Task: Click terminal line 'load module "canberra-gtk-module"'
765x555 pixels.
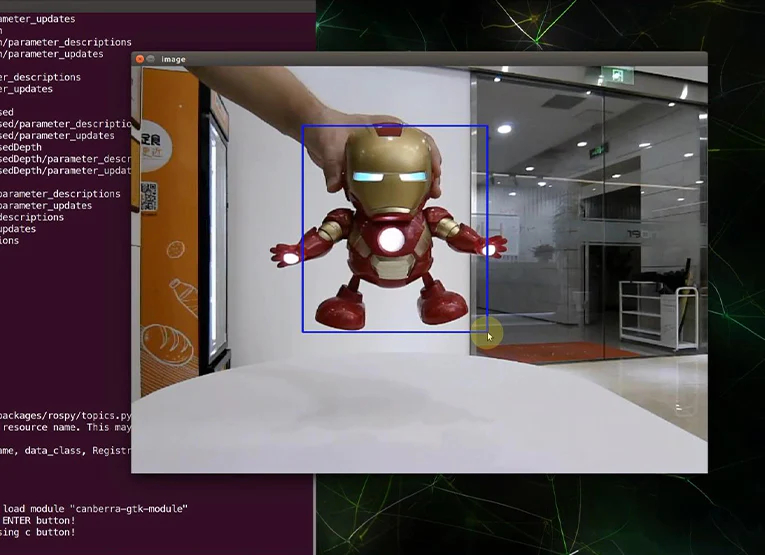Action: [95, 509]
